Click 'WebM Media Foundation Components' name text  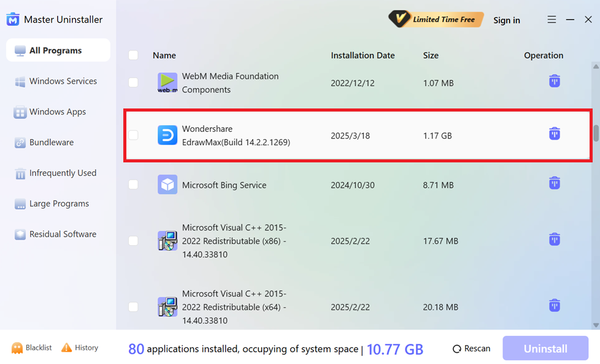[x=230, y=83]
